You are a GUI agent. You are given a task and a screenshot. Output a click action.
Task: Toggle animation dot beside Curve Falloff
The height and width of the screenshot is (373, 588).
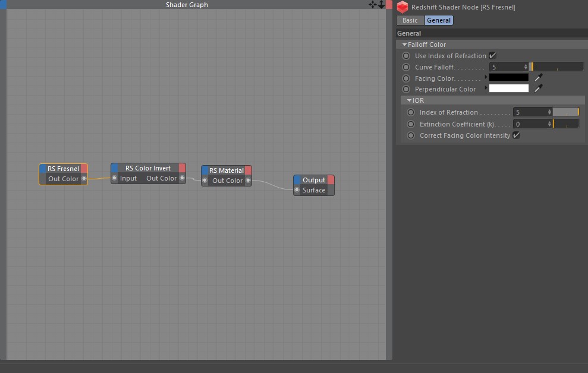[406, 67]
